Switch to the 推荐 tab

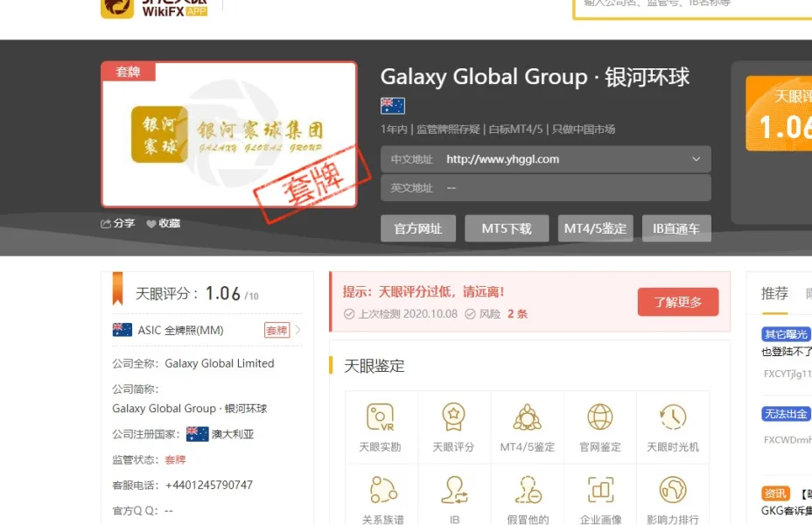[773, 294]
